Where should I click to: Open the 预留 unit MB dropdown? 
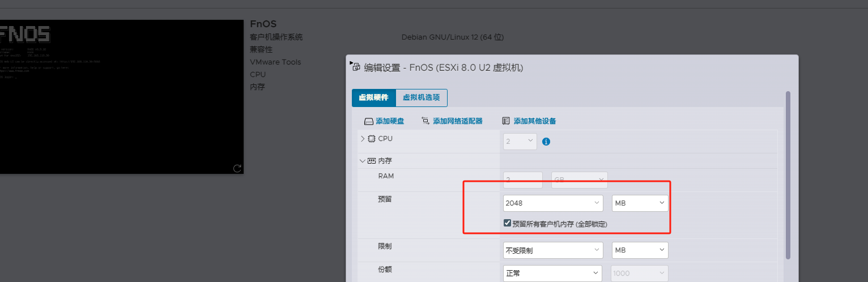pos(640,203)
